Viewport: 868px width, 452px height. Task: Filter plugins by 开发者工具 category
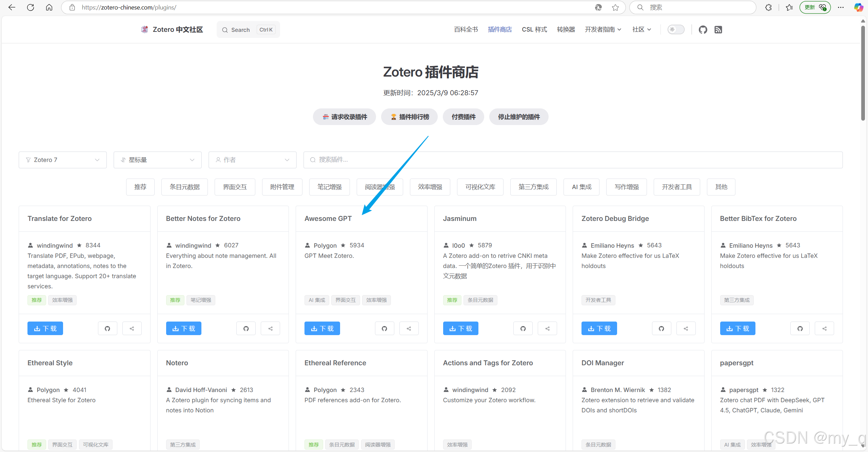point(677,187)
